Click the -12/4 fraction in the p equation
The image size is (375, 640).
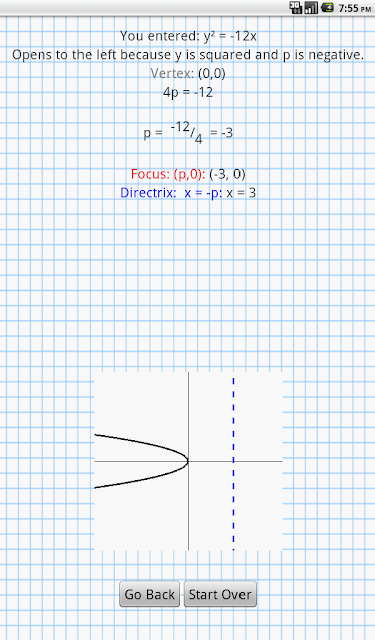point(186,133)
